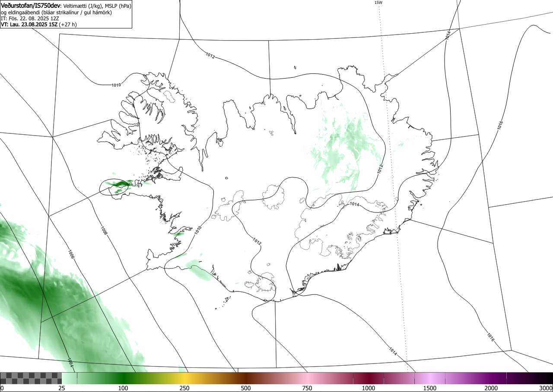Screen dimensions: 553x392
Task: Click the '750' tick label on the color scale
Action: (x=307, y=388)
